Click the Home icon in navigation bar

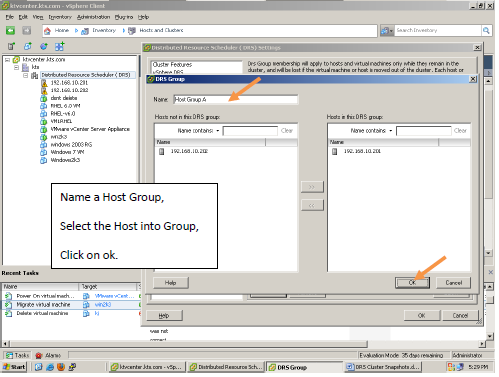pos(47,31)
